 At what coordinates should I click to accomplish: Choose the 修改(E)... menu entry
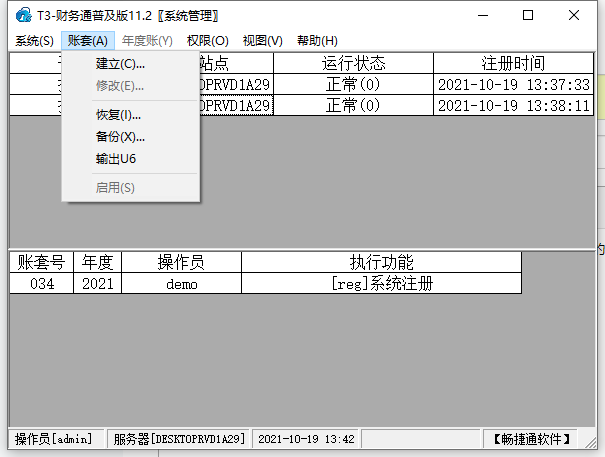(x=131, y=86)
